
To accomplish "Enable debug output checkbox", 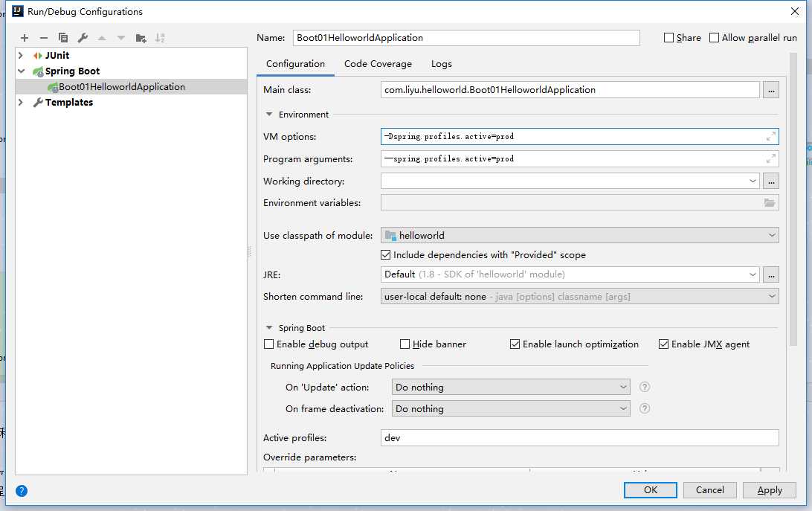I will tap(268, 344).
